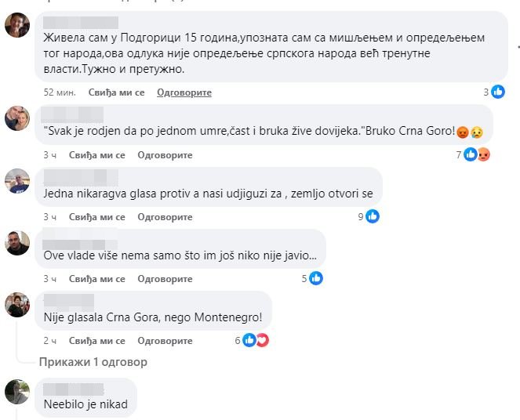The width and height of the screenshot is (520, 420).
Task: Click the like reaction icon on the Podgorica comment
Action: (496, 92)
